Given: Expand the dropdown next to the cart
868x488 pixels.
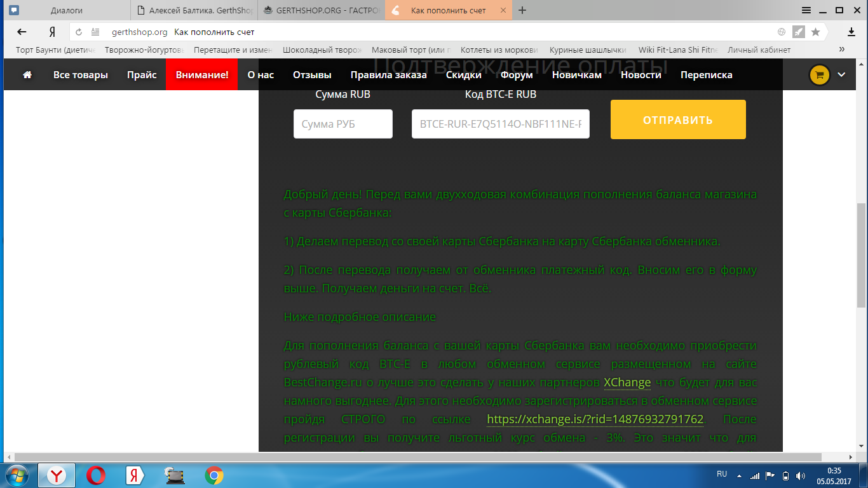Looking at the screenshot, I should tap(841, 75).
